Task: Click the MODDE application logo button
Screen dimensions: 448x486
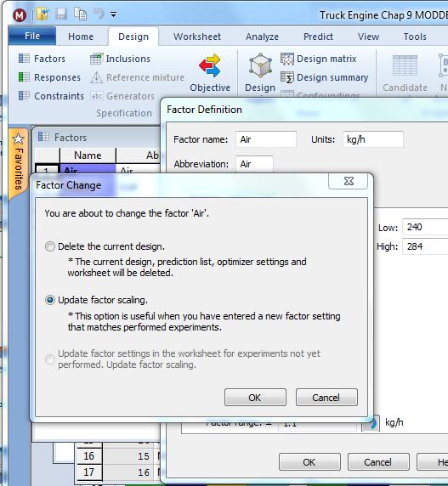Action: tap(20, 15)
